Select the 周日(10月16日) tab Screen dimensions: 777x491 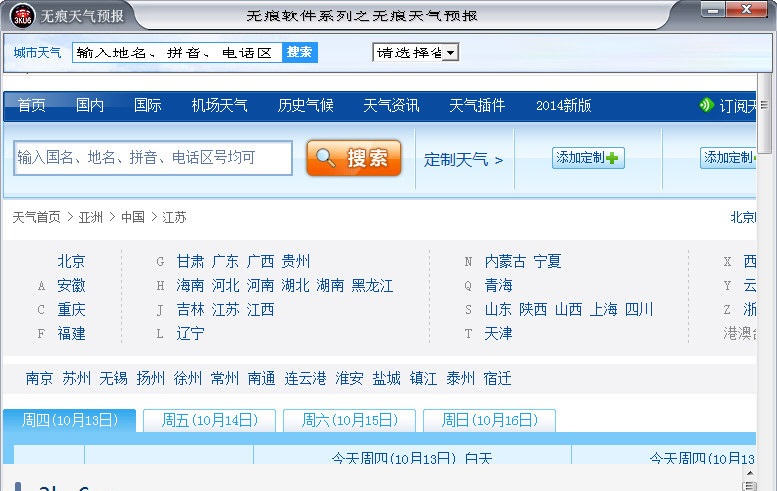tap(490, 421)
